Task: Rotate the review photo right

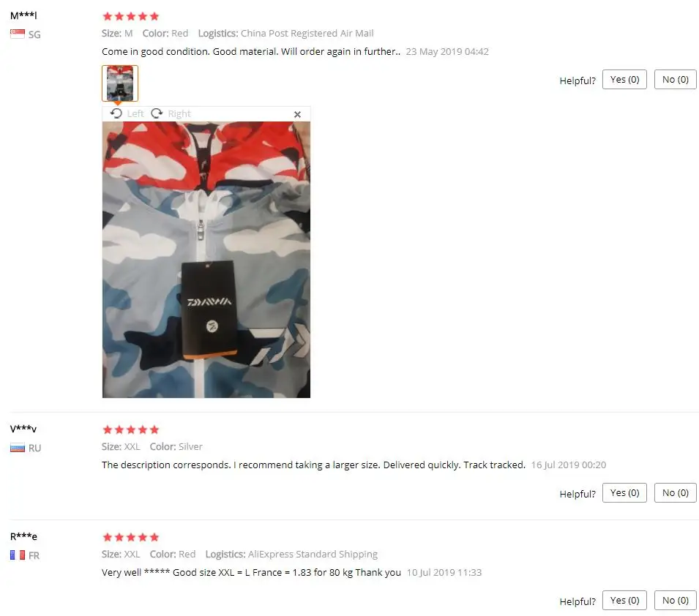Action: (x=171, y=113)
